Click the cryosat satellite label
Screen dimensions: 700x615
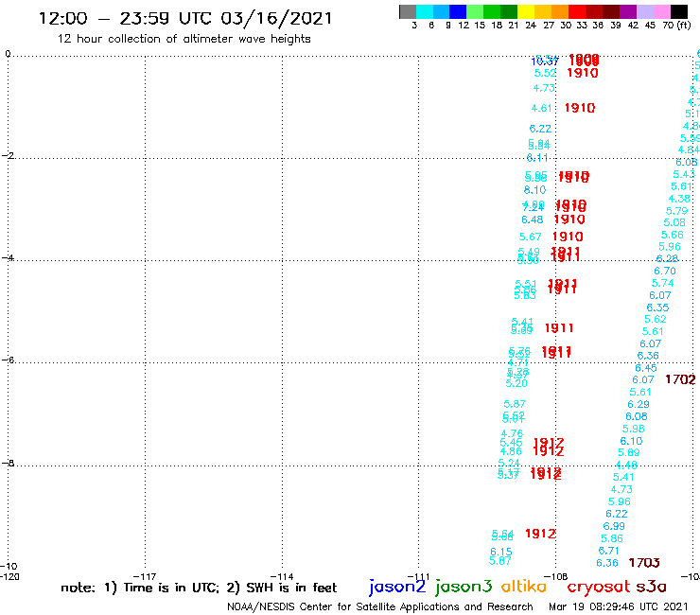click(598, 587)
